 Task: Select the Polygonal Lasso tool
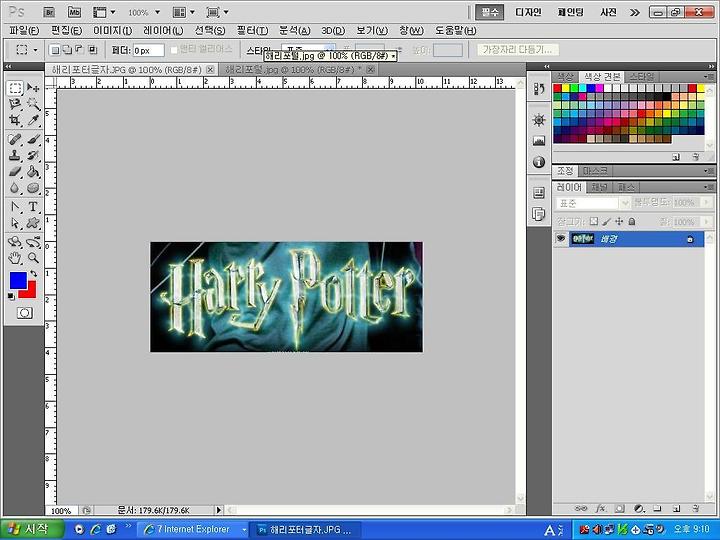[15, 104]
